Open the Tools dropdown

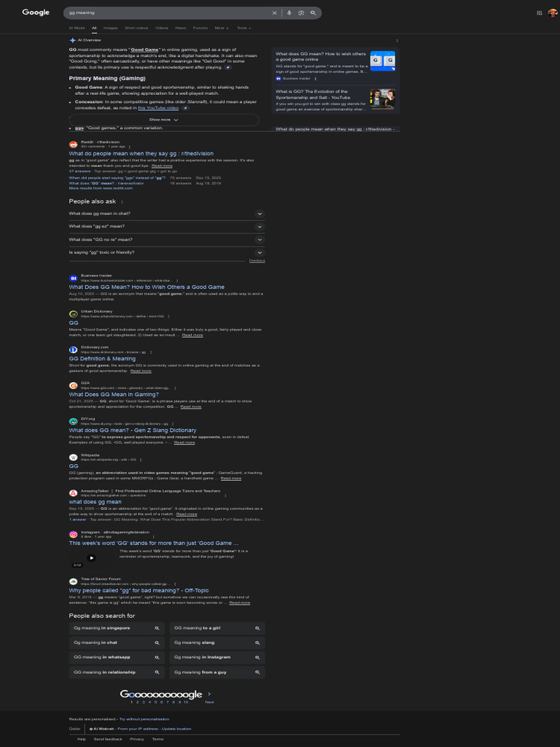244,28
